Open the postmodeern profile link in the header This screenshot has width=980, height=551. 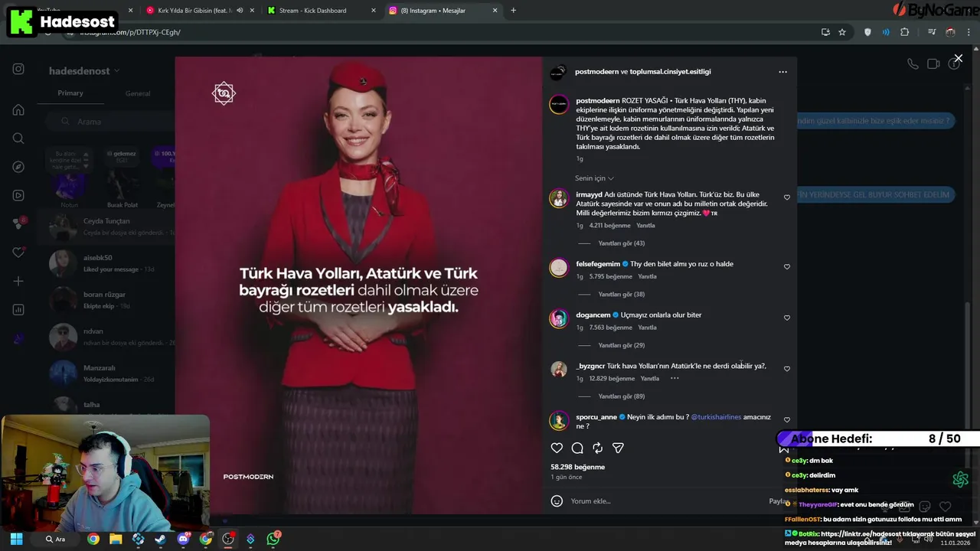coord(596,72)
